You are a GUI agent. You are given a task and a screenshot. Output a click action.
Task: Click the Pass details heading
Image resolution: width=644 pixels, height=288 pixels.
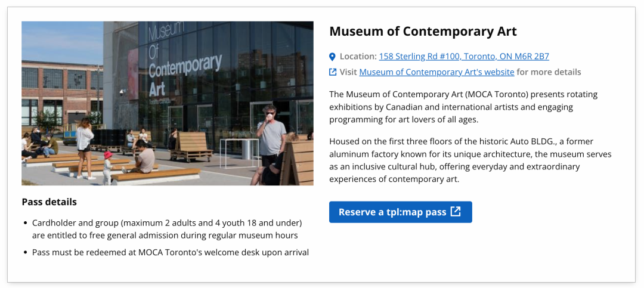49,202
